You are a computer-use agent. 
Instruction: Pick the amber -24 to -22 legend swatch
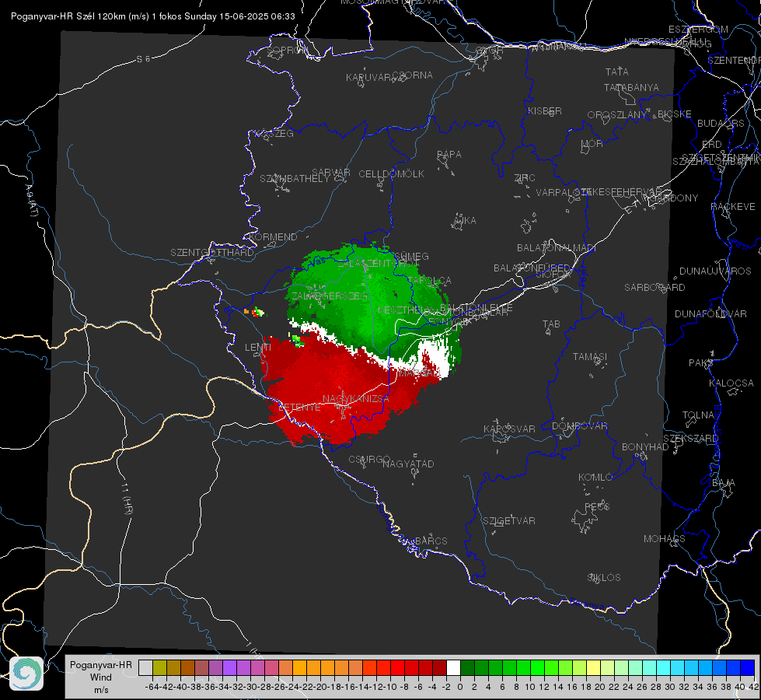tap(299, 667)
